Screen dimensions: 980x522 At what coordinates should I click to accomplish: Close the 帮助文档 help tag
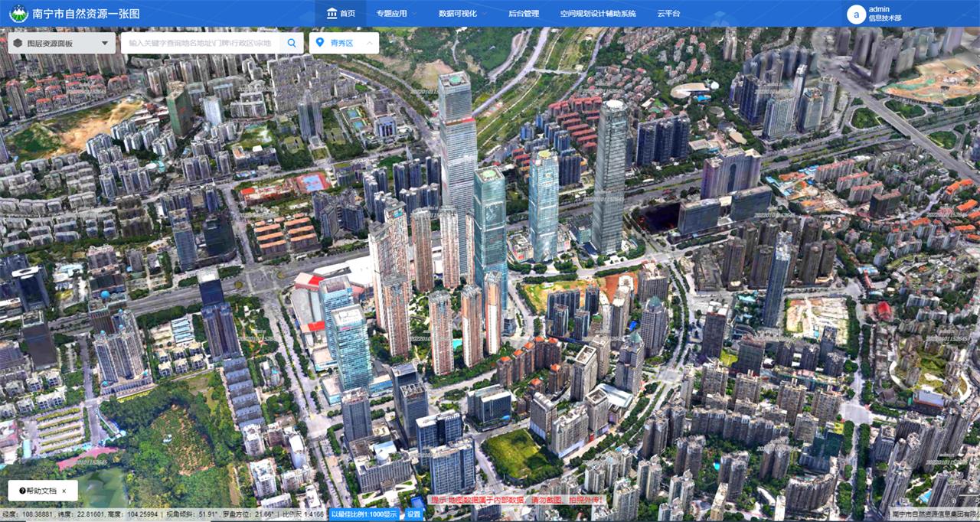(x=64, y=491)
